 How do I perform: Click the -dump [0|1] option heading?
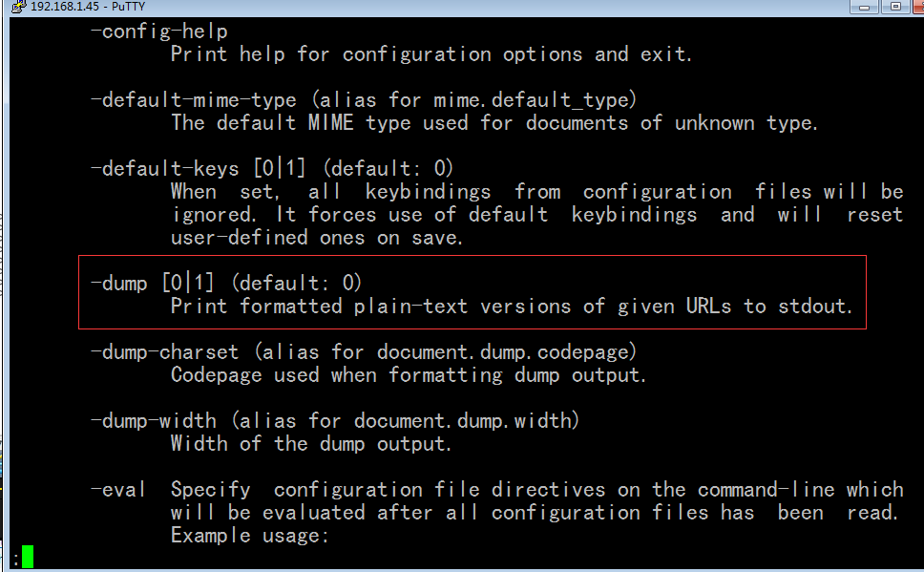tap(225, 283)
